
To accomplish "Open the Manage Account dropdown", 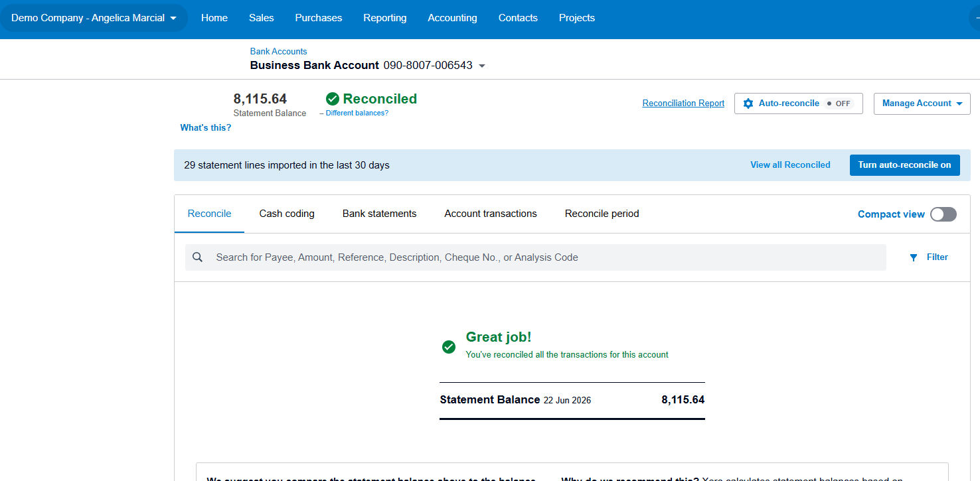I will (922, 103).
